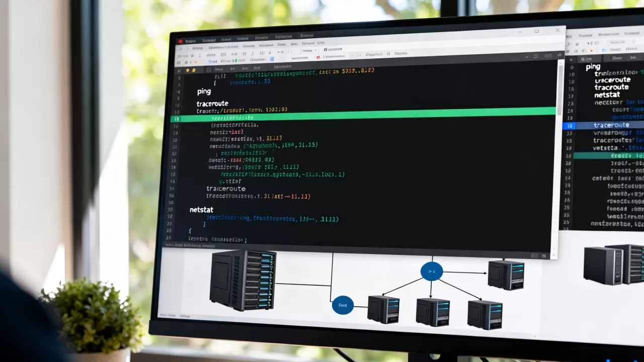
Task: Select the green highlighted row in right window
Action: 608,156
